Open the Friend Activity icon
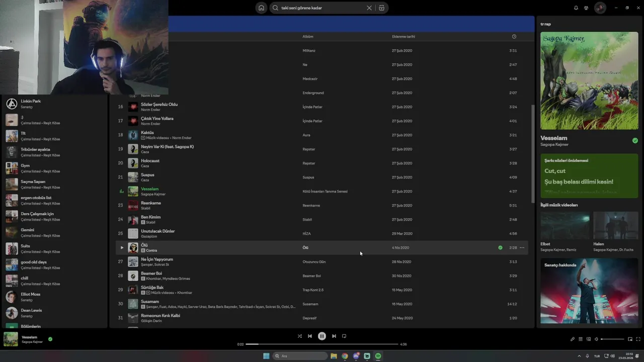644x362 pixels. tap(586, 8)
